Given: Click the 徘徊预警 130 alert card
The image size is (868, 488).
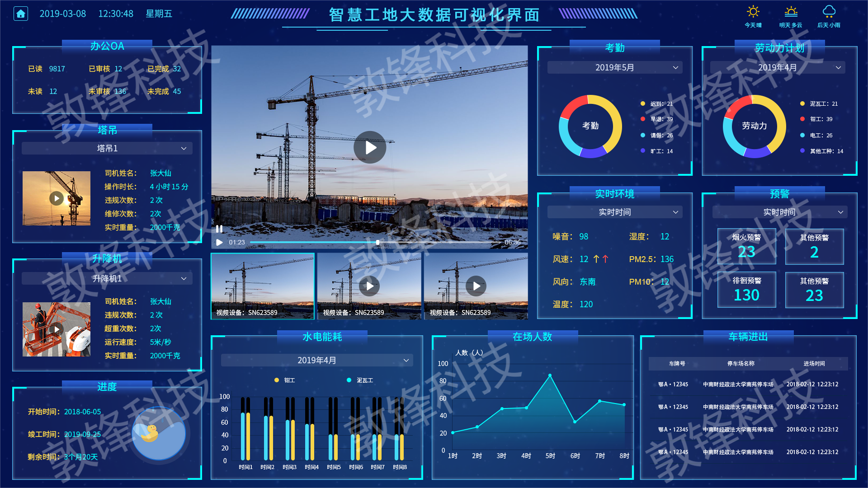Looking at the screenshot, I should tap(746, 290).
